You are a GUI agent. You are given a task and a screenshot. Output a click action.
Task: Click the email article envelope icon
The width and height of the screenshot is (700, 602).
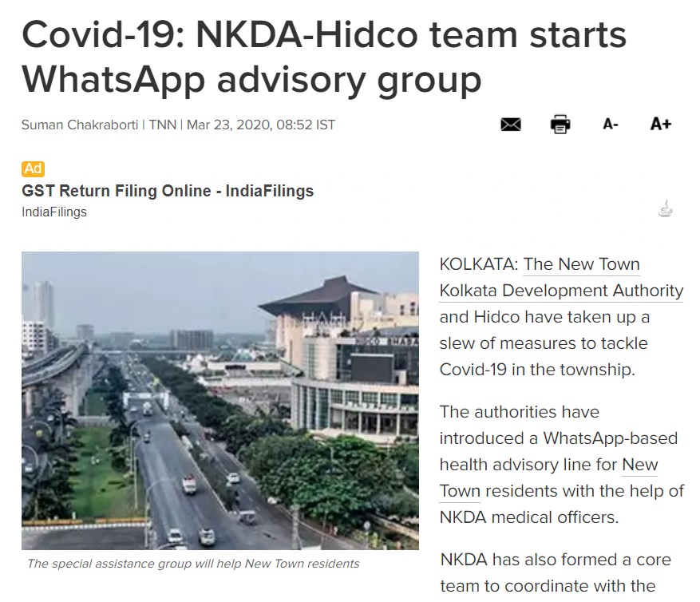[510, 125]
